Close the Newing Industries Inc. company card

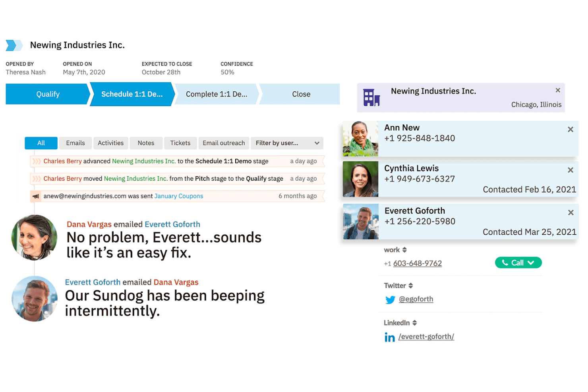(558, 90)
